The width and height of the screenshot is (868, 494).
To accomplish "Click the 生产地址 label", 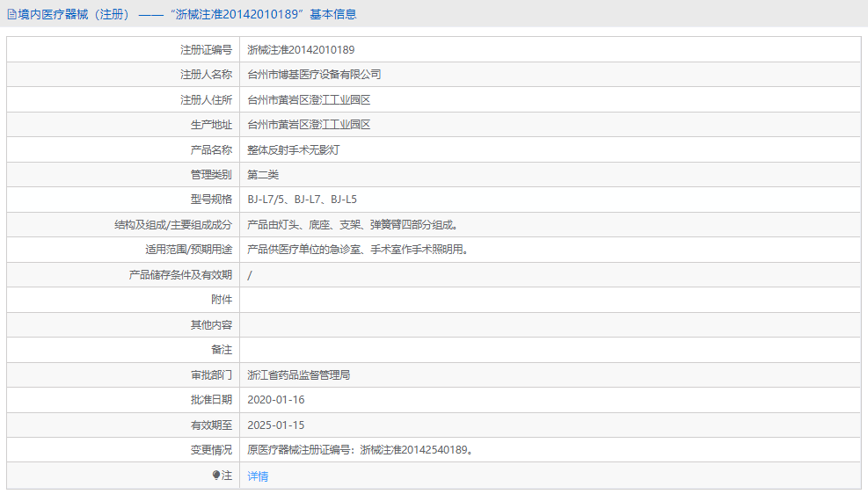I will (211, 125).
